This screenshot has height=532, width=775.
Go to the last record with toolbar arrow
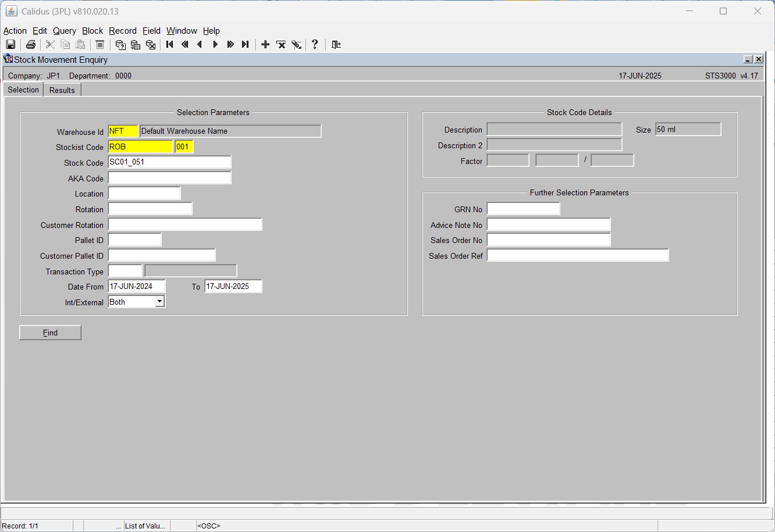coord(246,45)
